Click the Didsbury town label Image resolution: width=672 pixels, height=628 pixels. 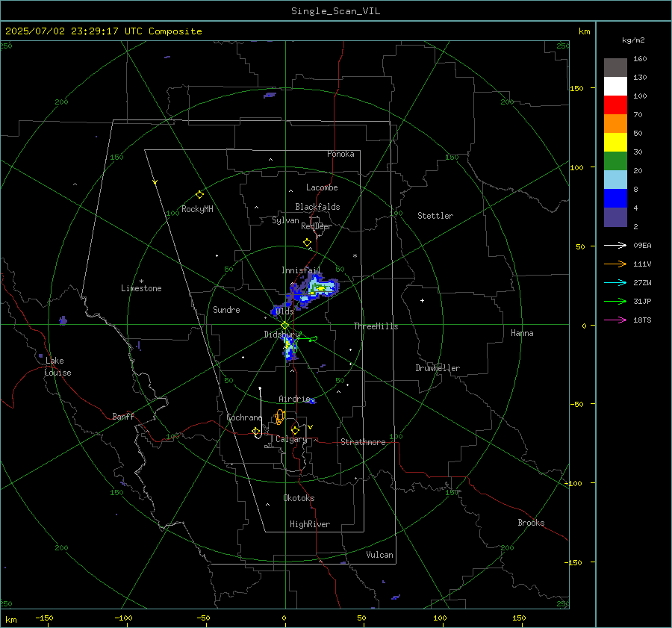coord(282,335)
